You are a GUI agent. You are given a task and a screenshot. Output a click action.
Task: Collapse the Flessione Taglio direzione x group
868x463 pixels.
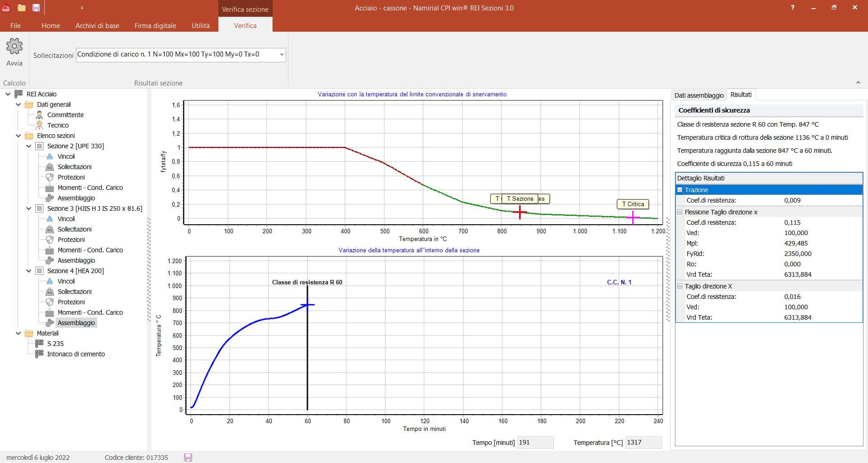679,212
